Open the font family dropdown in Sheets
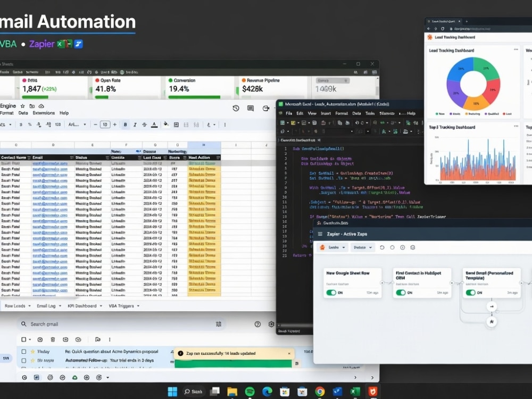 click(77, 125)
